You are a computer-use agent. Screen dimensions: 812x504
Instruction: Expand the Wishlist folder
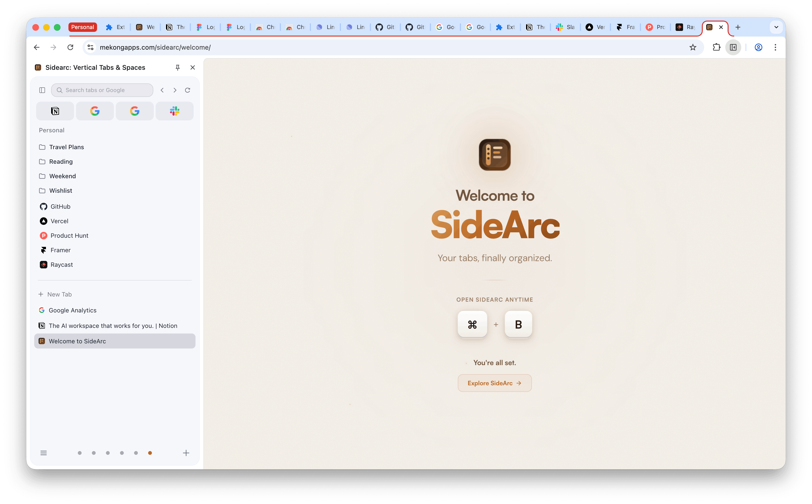[x=61, y=190]
